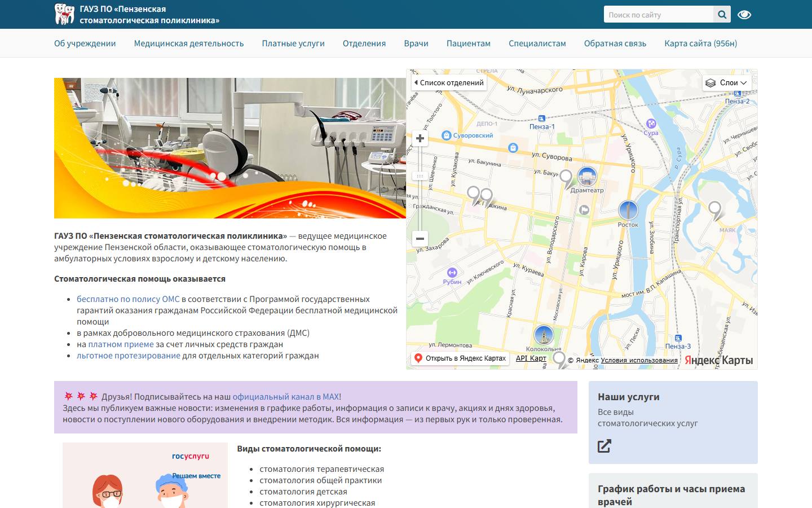This screenshot has height=508, width=812.
Task: Focus the Поиск по сайту search field
Action: (x=659, y=15)
